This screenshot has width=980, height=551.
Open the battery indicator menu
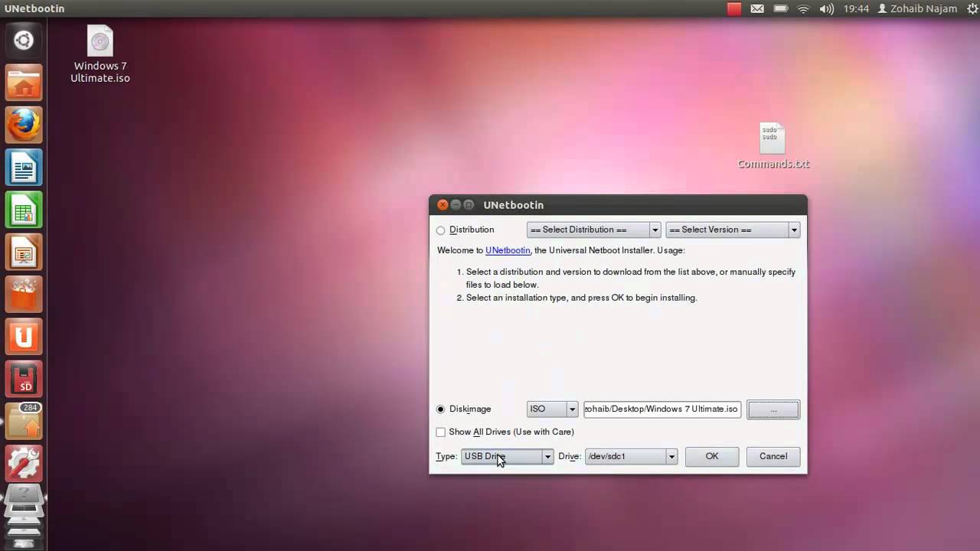coord(780,8)
